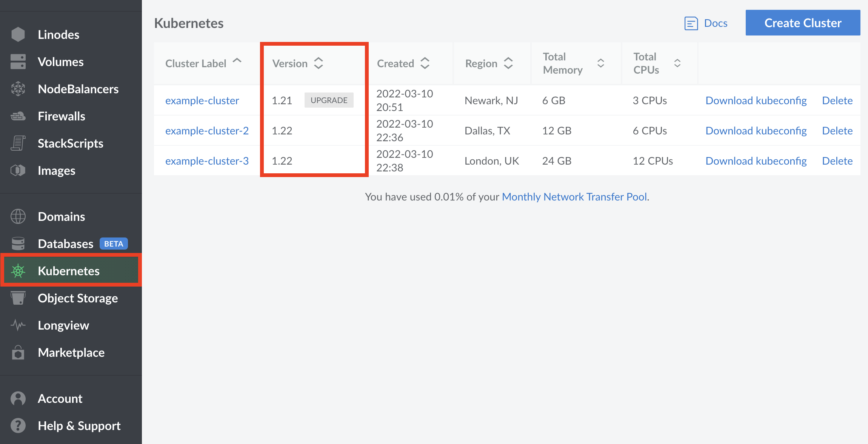Click the Linodes sidebar icon

coord(17,34)
